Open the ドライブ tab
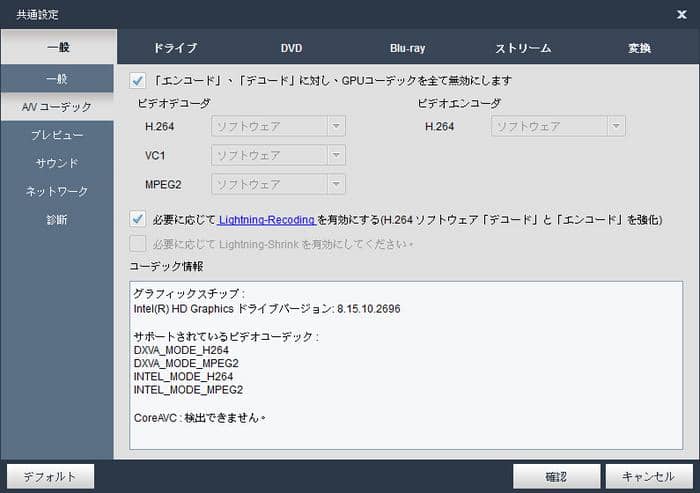Screen dimensions: 700x493 175,48
